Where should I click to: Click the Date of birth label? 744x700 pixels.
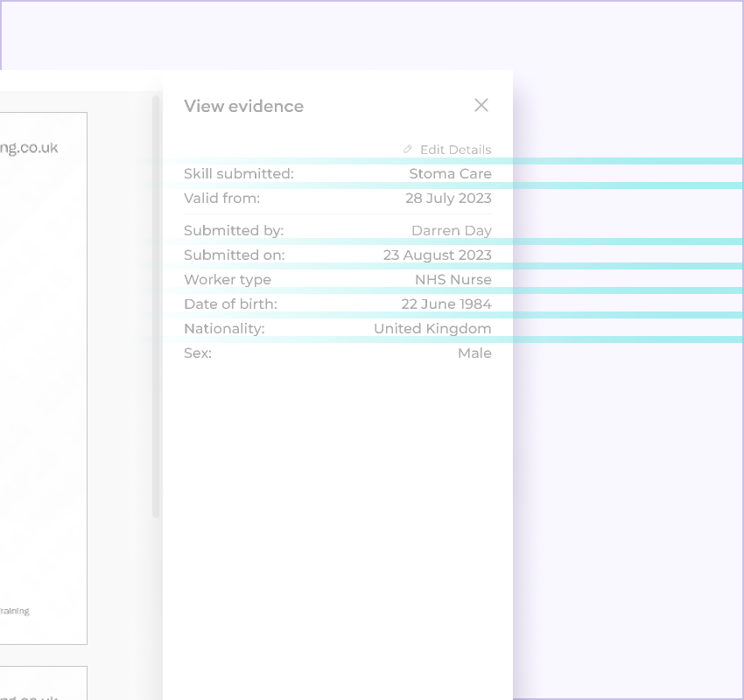230,304
